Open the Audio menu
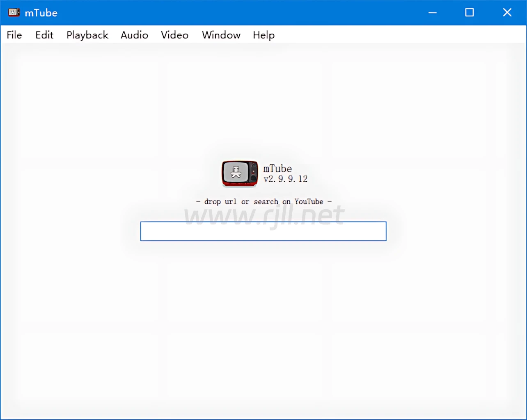 134,35
